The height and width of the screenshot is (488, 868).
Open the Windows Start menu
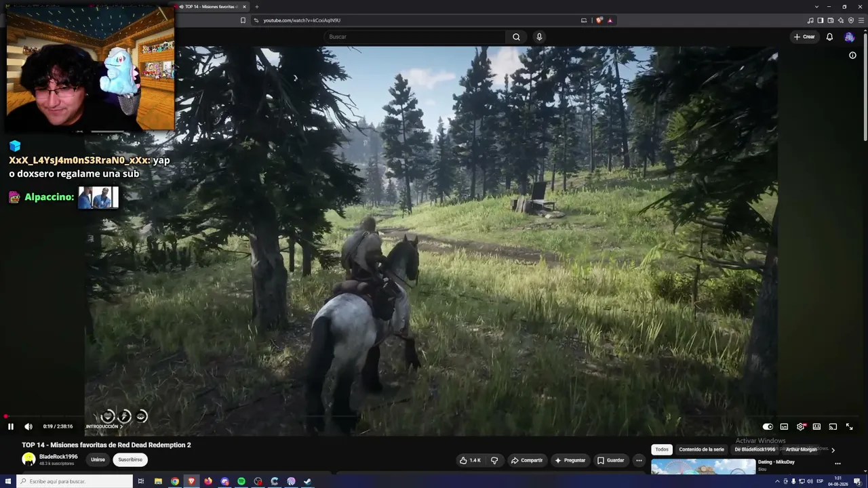pos(7,481)
